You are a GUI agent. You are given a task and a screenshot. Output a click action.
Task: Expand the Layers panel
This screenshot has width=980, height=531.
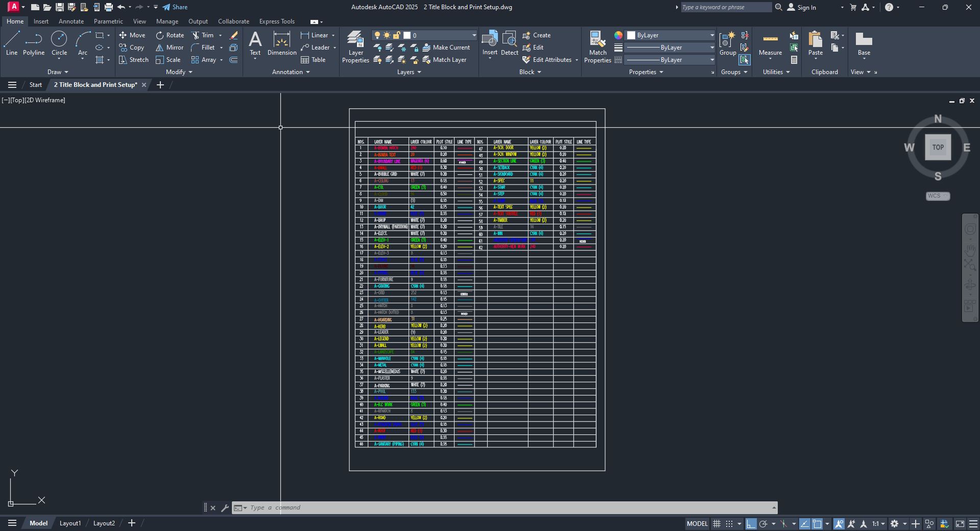[x=409, y=72]
